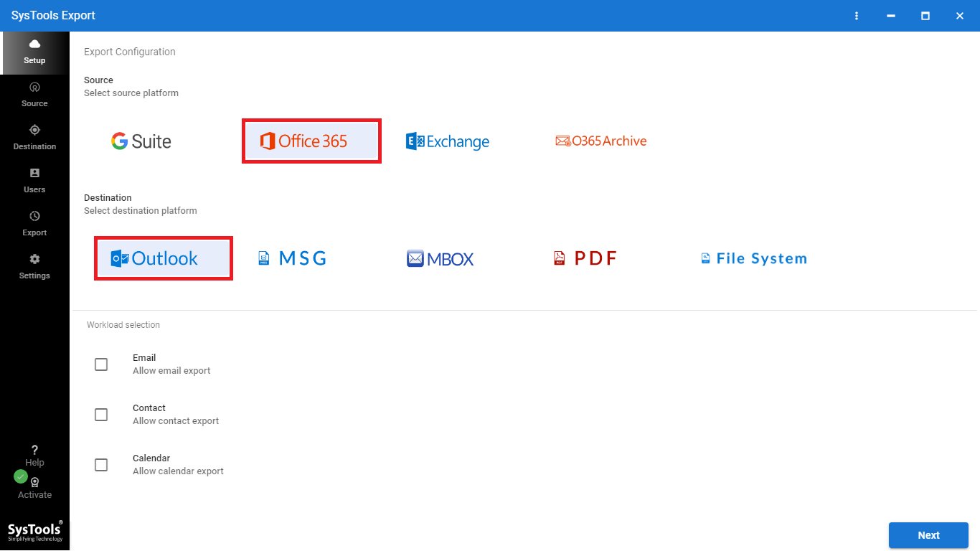
Task: Select G Suite as source platform
Action: [141, 141]
